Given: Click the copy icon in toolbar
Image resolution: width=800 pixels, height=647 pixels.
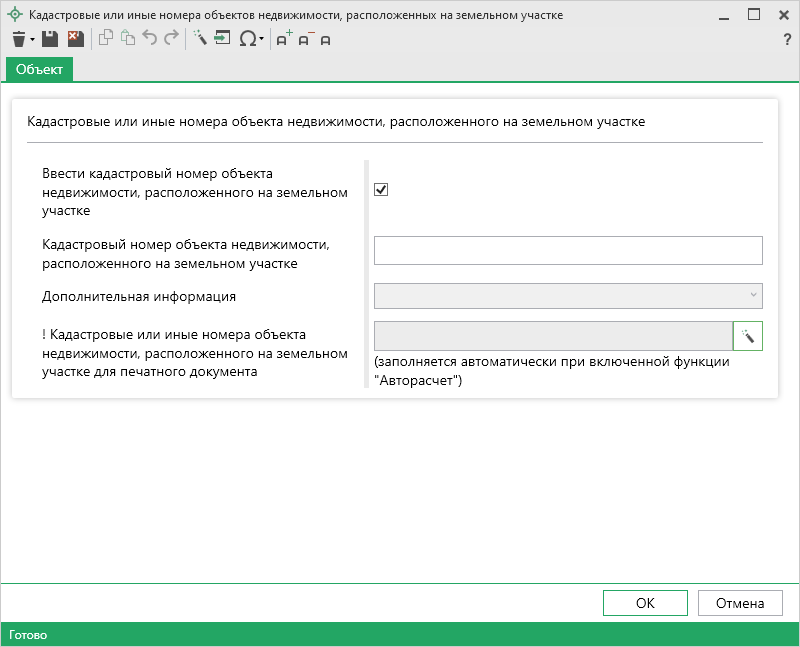Looking at the screenshot, I should (105, 39).
